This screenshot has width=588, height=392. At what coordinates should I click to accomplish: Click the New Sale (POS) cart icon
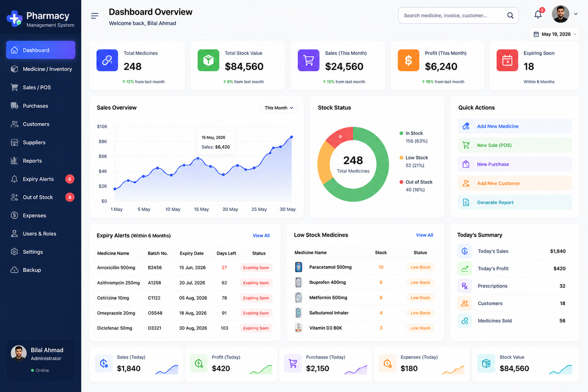(466, 145)
